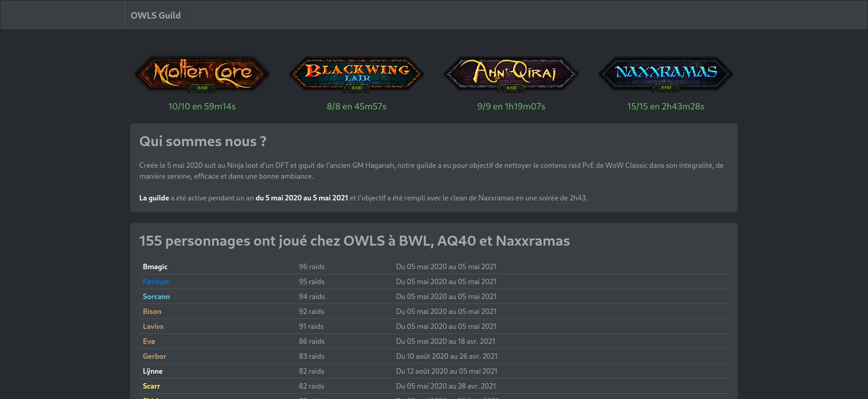Select character Gerbor
The image size is (868, 399).
coord(155,356)
